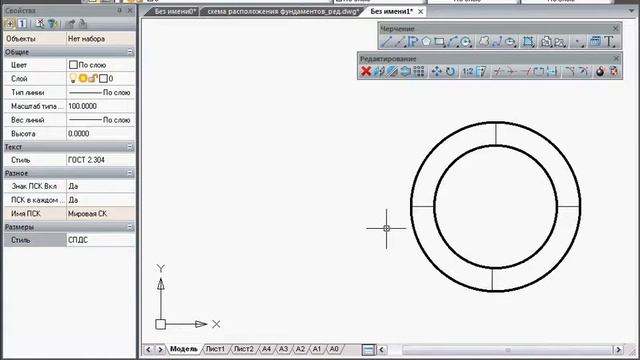Image resolution: width=640 pixels, height=360 pixels.
Task: Click the select objects icon in Свойства panel
Action: [x=40, y=24]
